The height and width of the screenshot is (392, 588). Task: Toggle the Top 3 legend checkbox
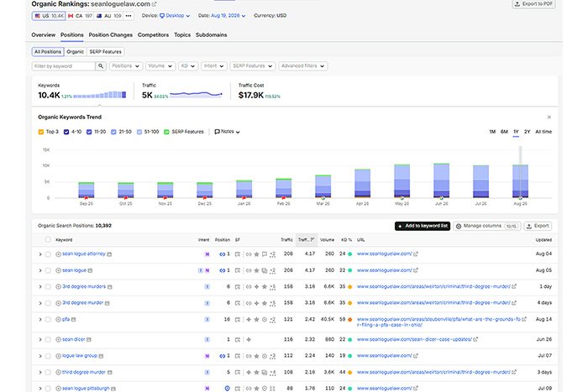(x=41, y=132)
